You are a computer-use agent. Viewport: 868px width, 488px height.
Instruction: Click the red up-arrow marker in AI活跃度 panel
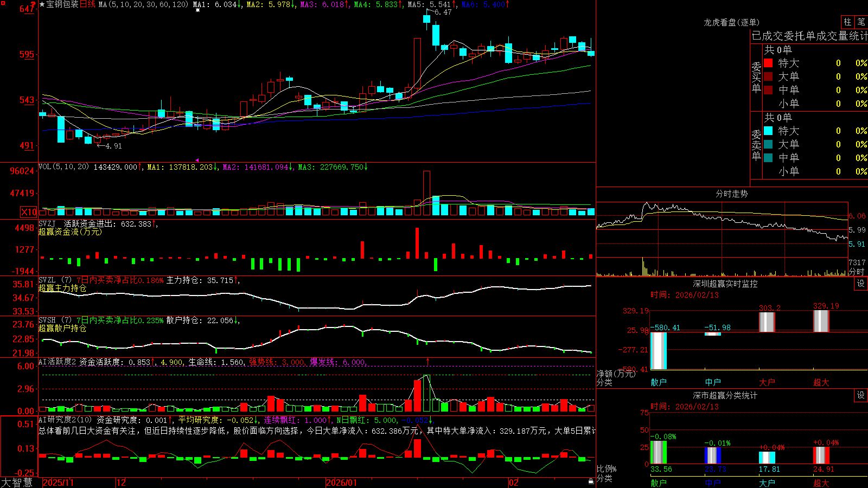pyautogui.click(x=428, y=361)
